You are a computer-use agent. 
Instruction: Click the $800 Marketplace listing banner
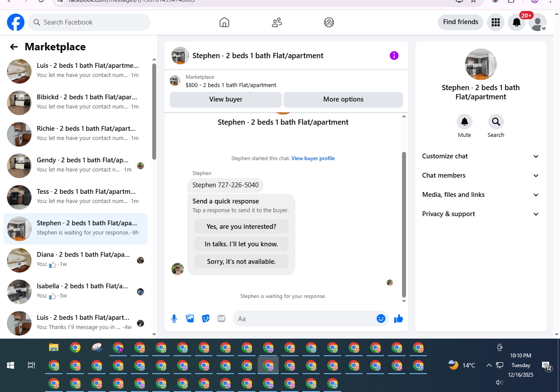pos(286,81)
